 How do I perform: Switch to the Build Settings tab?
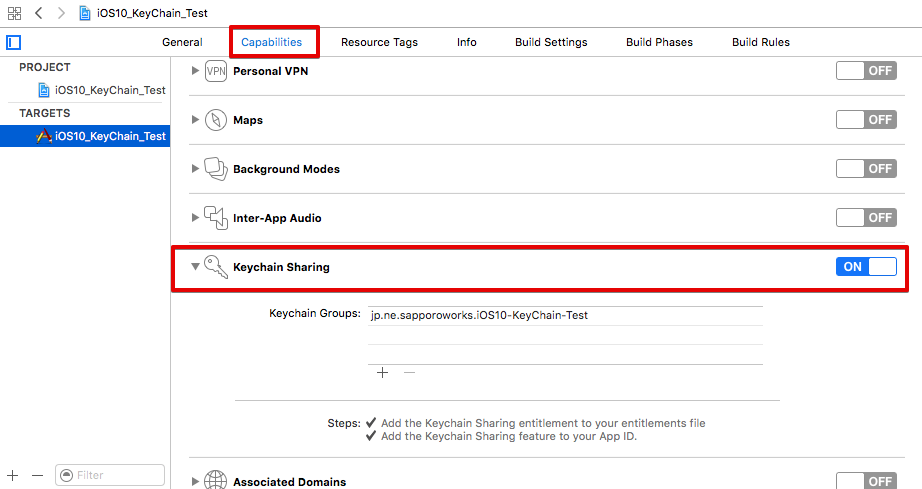[551, 42]
